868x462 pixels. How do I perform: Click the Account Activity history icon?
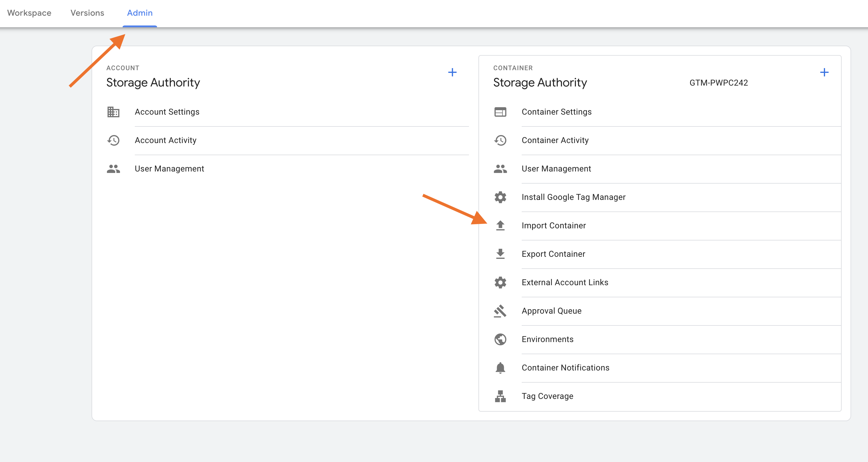(113, 140)
